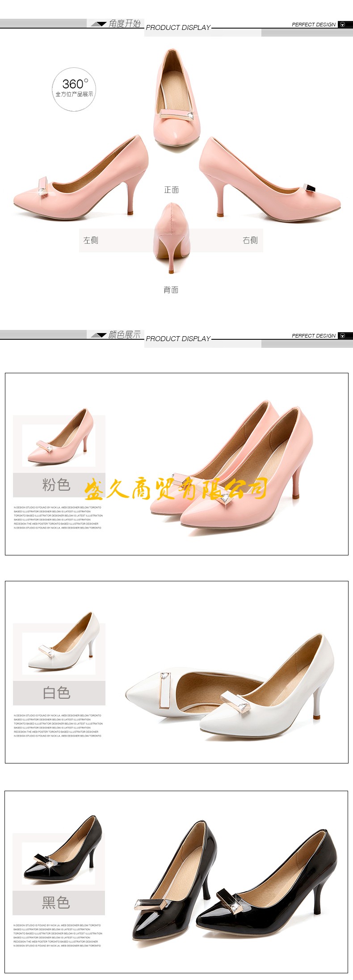Viewport: 353px width, 980px height.
Task: Click the triangle arrow before 颜色展示
Action: click(99, 335)
